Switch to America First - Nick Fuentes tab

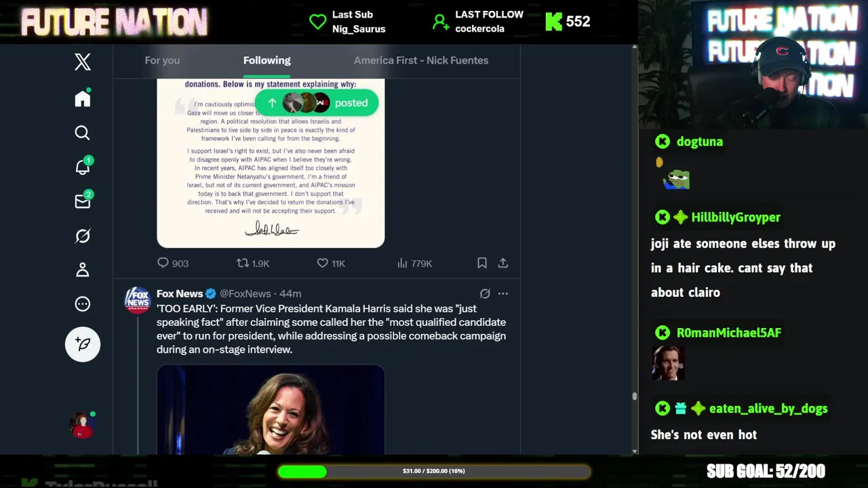(421, 60)
